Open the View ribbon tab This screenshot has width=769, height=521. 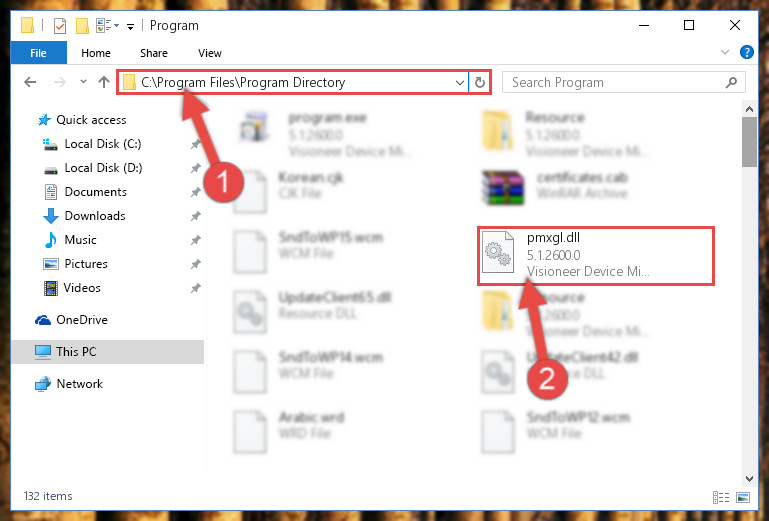(209, 53)
